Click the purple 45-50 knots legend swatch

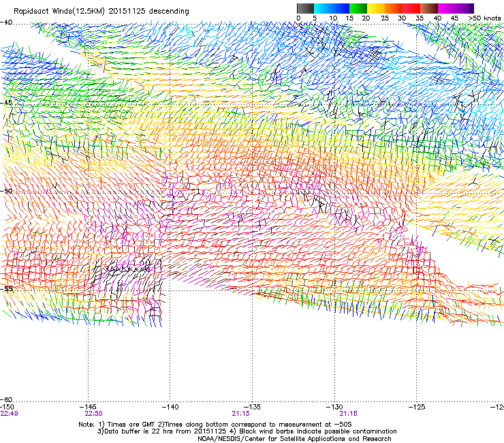464,8
